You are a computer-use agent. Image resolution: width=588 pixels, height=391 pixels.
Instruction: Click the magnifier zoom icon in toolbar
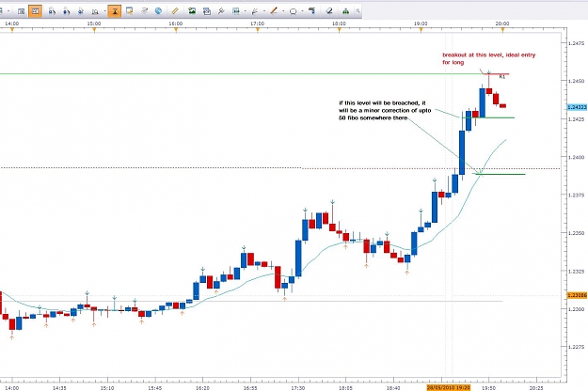[x=95, y=11]
